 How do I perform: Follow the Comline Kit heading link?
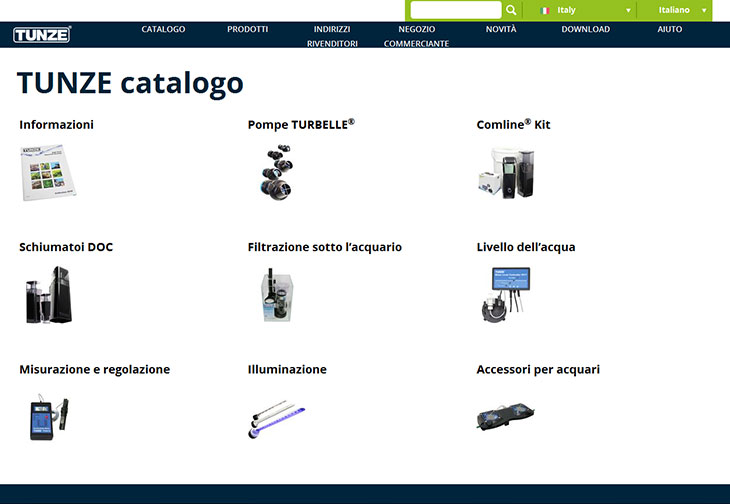514,124
